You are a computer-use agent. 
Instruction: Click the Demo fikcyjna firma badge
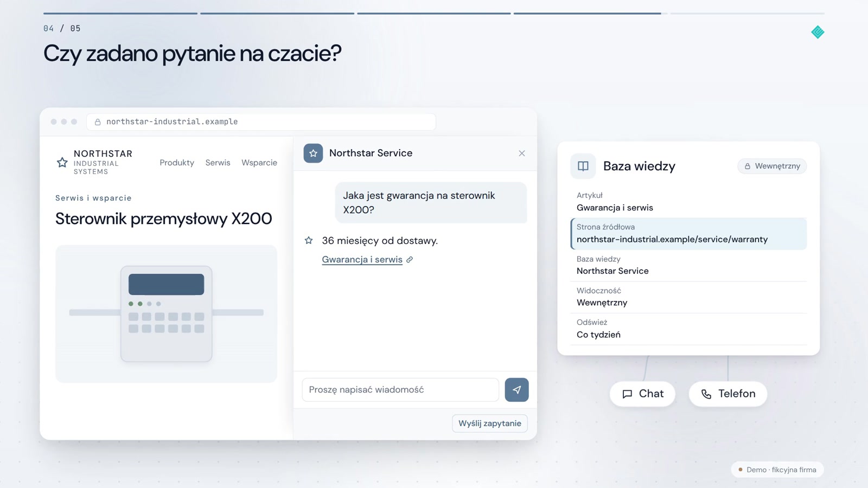(x=777, y=470)
